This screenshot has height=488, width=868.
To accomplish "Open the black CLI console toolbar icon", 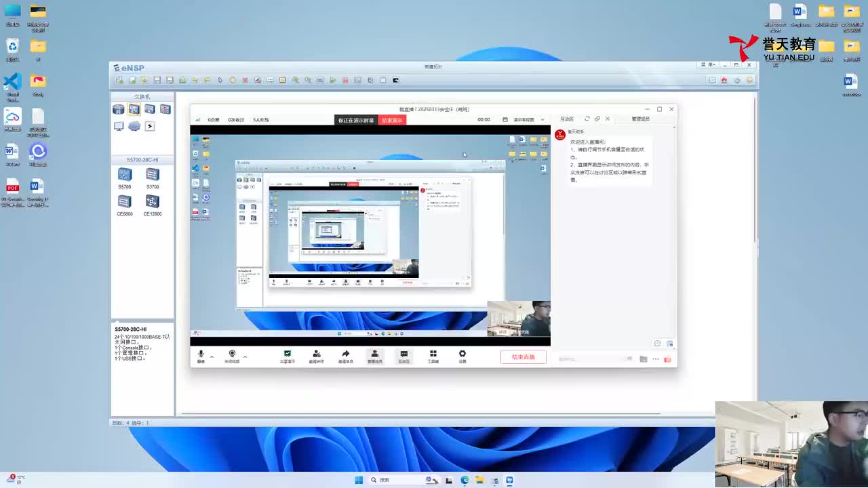I will pos(396,80).
